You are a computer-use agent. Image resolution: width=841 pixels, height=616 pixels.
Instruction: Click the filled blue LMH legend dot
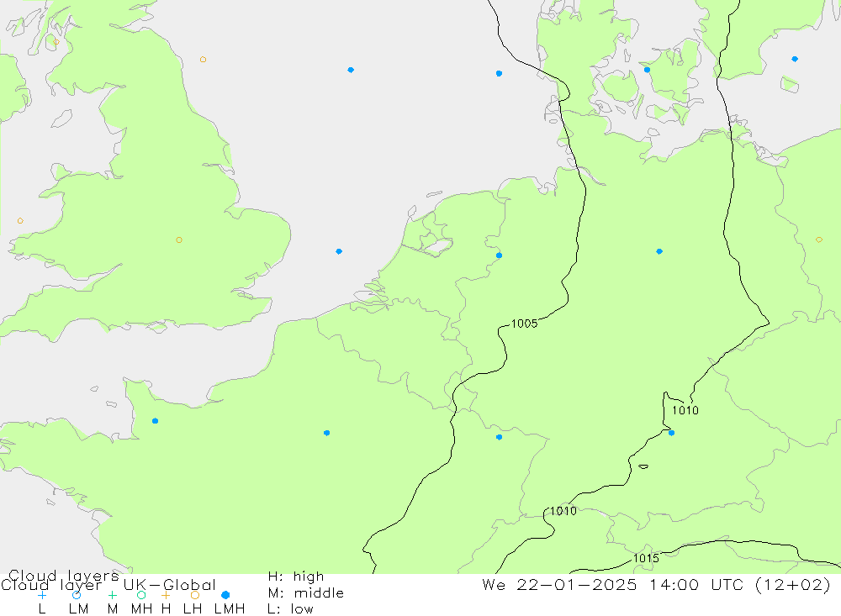225,595
